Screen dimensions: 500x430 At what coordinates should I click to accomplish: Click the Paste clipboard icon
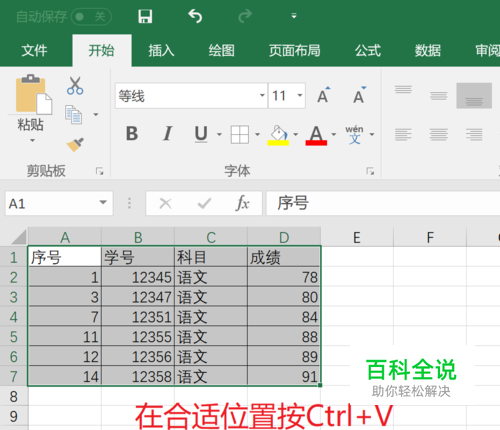(33, 95)
